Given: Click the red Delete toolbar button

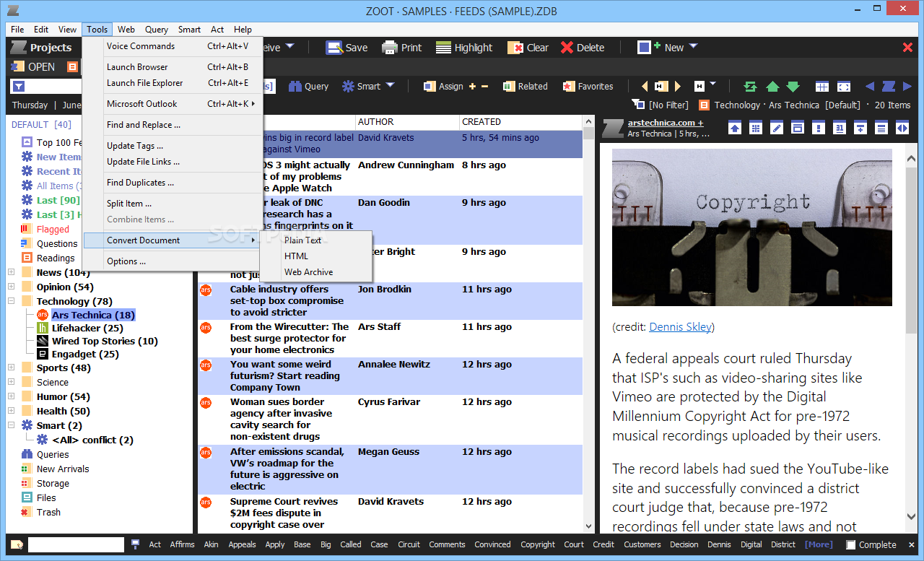Looking at the screenshot, I should 583,48.
